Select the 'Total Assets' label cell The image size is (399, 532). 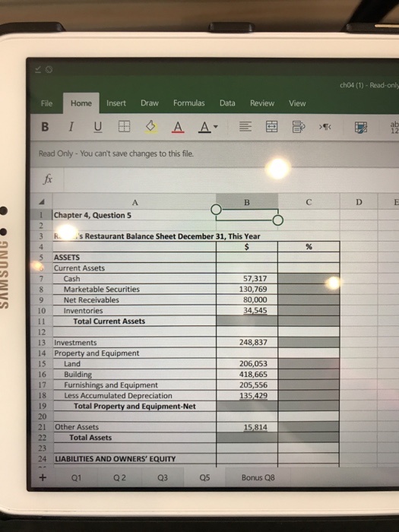click(x=135, y=438)
